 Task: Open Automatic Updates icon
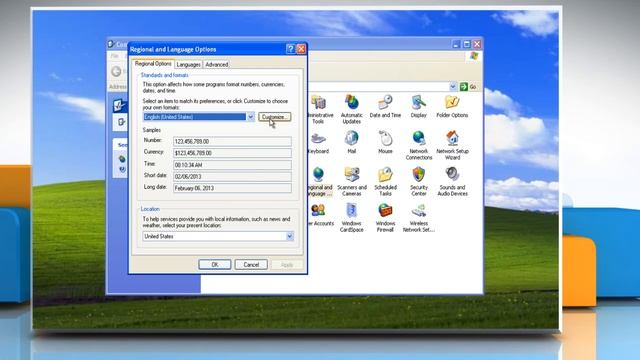tap(351, 102)
